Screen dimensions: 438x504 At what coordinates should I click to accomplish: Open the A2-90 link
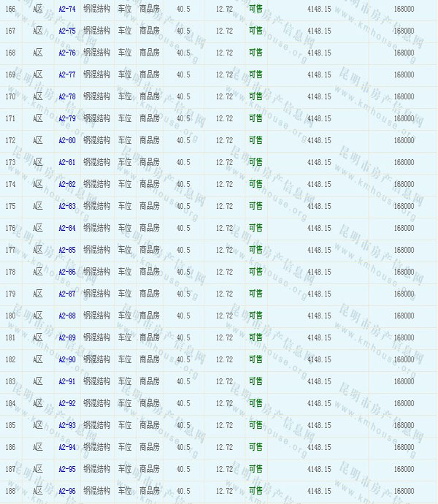click(66, 359)
